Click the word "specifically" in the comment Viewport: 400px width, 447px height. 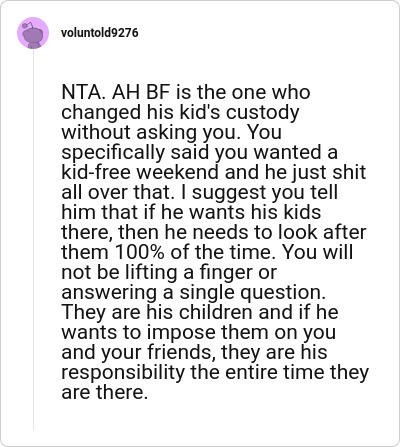coord(113,153)
